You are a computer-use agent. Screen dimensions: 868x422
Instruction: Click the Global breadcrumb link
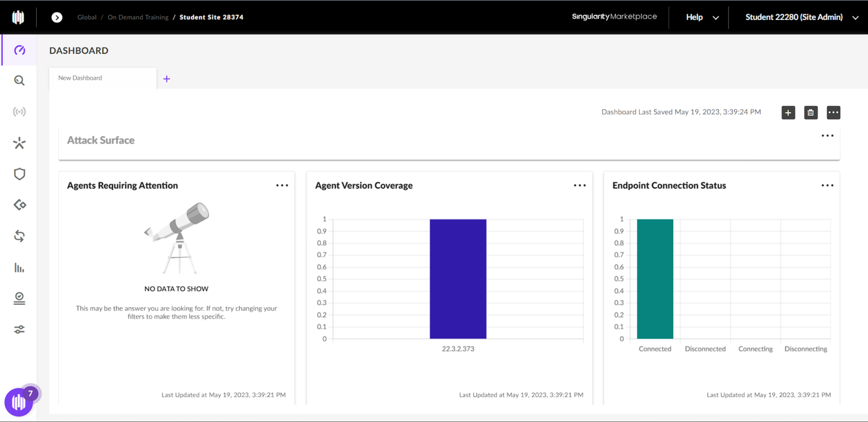(x=86, y=17)
